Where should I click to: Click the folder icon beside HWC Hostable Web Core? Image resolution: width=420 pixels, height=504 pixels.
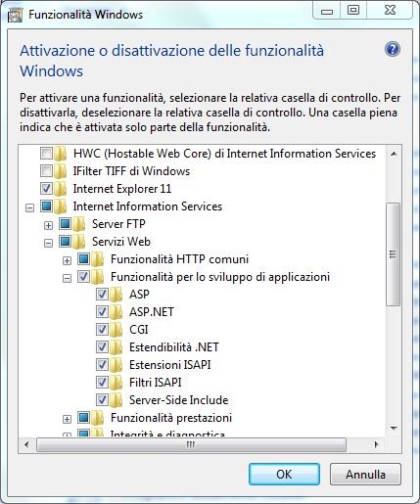click(x=60, y=154)
